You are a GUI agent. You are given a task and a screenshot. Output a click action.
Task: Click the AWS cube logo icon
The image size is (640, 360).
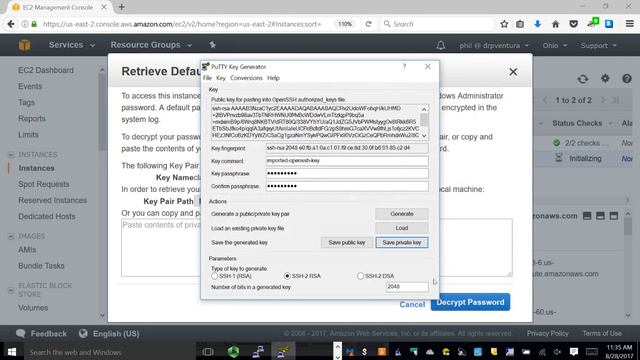[24, 45]
